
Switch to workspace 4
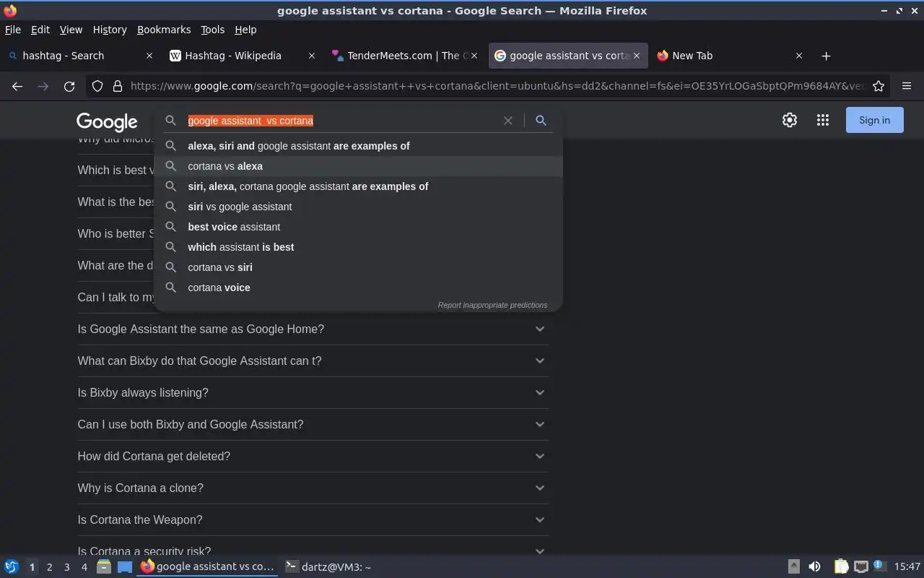[x=84, y=567]
